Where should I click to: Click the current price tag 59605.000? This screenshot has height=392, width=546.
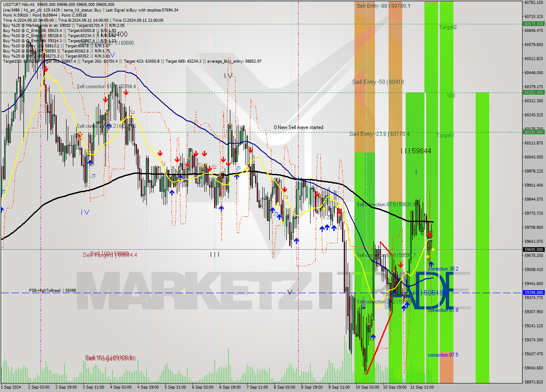click(534, 249)
